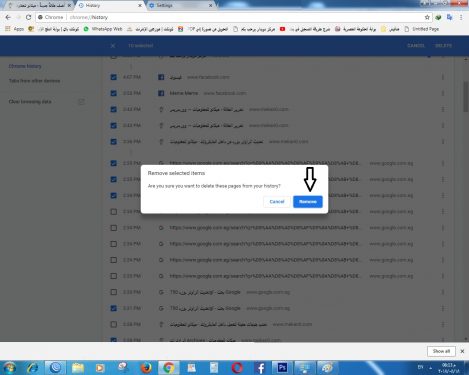Open Chrome history in the left sidebar
This screenshot has height=375, width=469.
25,66
